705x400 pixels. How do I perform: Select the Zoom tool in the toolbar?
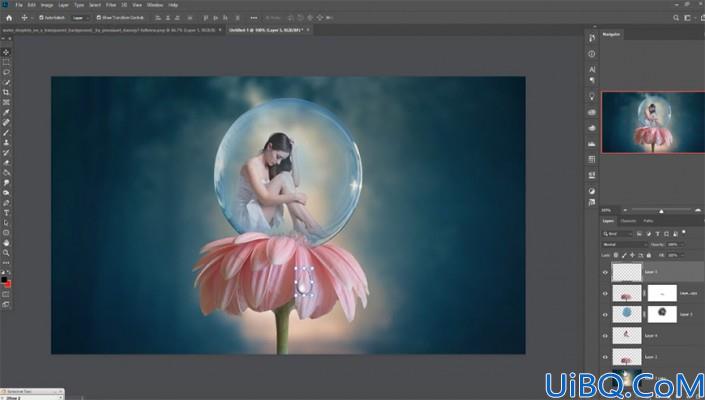tap(6, 253)
